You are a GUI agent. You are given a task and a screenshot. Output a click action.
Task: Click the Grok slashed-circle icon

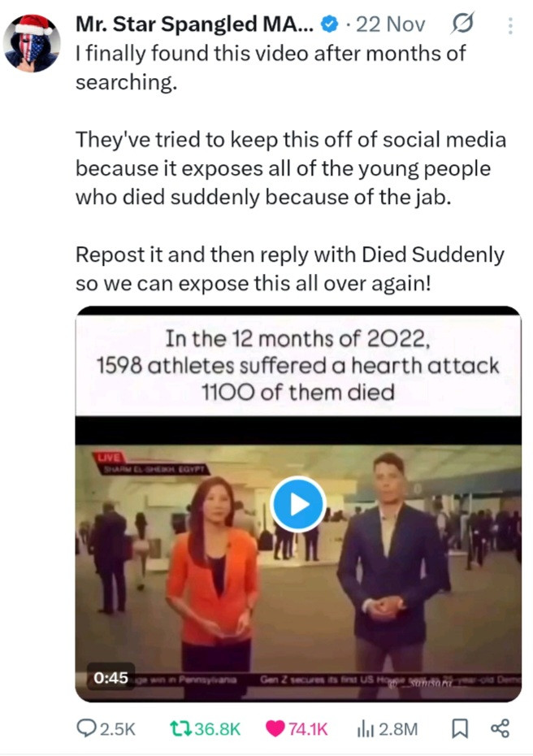pos(462,23)
